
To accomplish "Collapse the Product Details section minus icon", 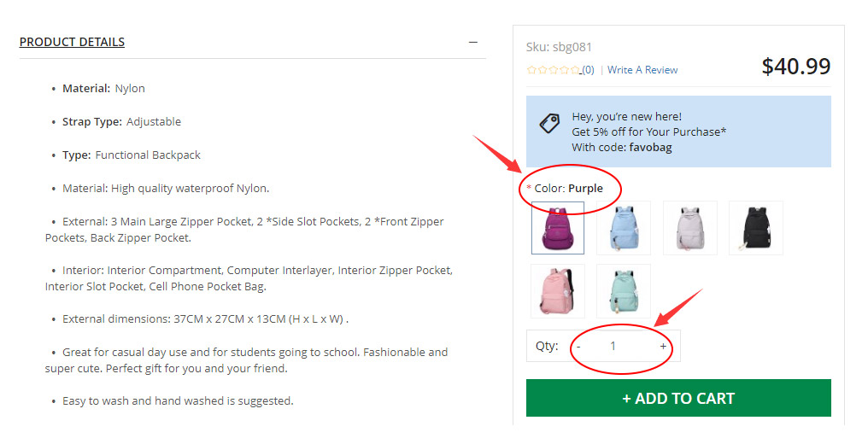I will tap(472, 42).
